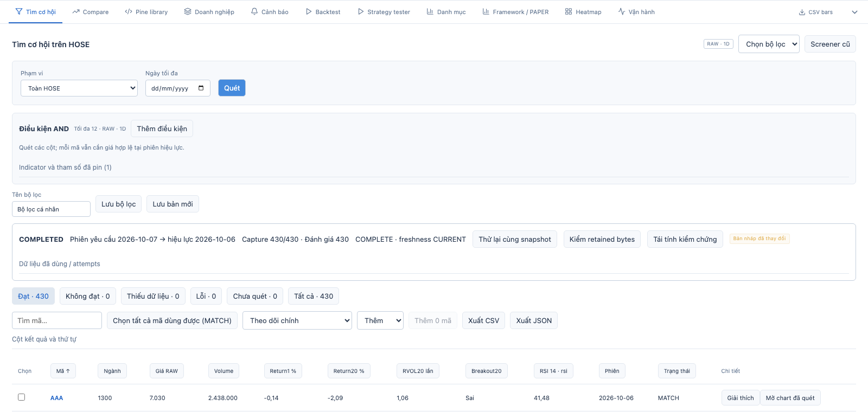The height and width of the screenshot is (412, 868).
Task: Click Kiểm retained bytes button
Action: point(602,239)
